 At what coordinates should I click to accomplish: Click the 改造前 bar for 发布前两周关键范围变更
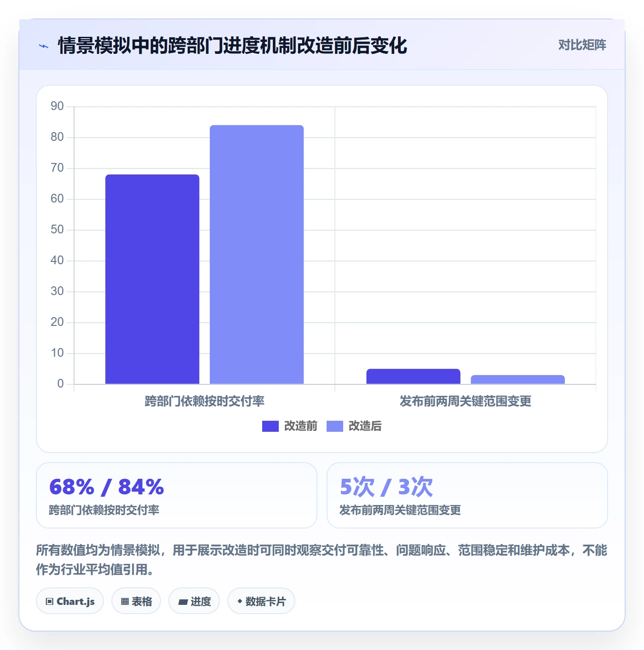[413, 377]
